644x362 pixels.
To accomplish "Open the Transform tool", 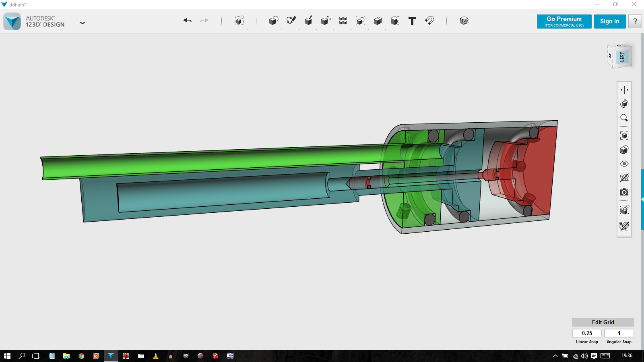I will tap(239, 21).
